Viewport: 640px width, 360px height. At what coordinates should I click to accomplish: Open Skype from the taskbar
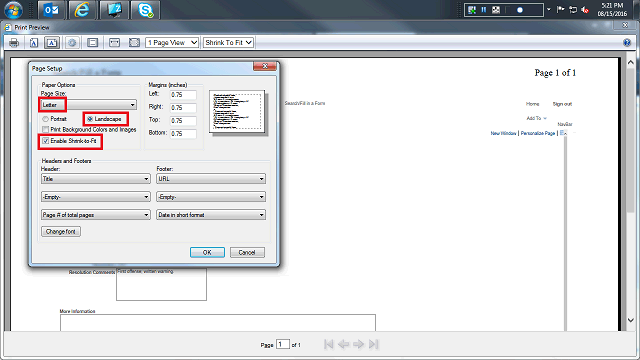[145, 10]
